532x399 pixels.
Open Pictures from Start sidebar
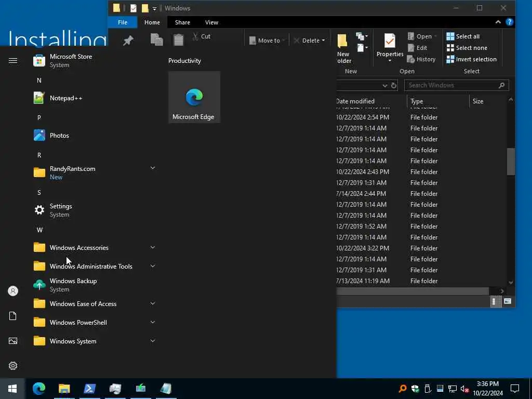coord(13,341)
